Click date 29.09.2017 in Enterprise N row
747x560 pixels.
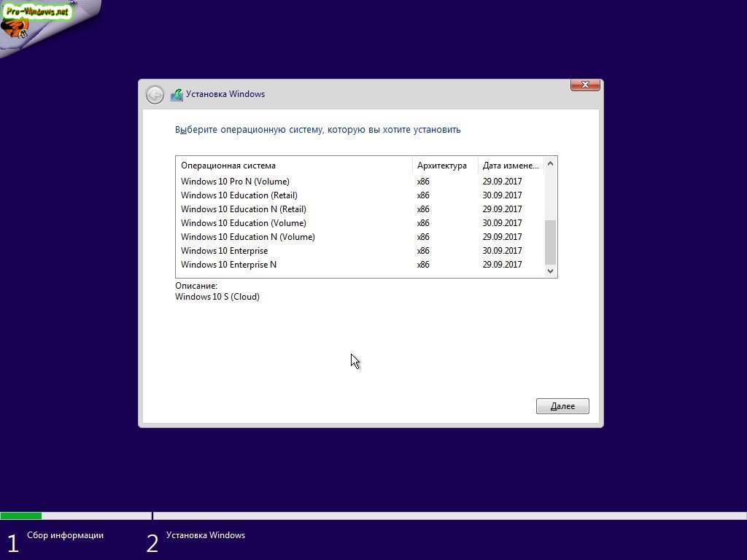coord(502,264)
